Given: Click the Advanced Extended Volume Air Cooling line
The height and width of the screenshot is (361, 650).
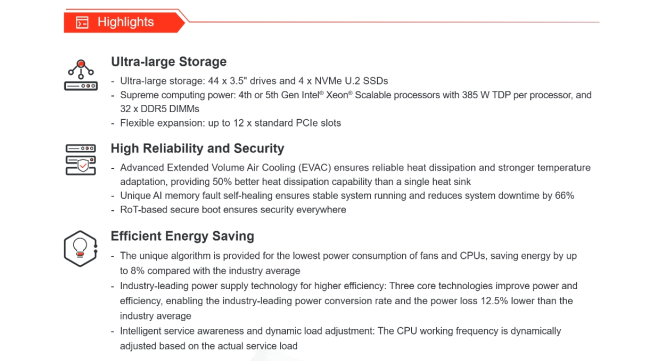Looking at the screenshot, I should pos(355,168).
